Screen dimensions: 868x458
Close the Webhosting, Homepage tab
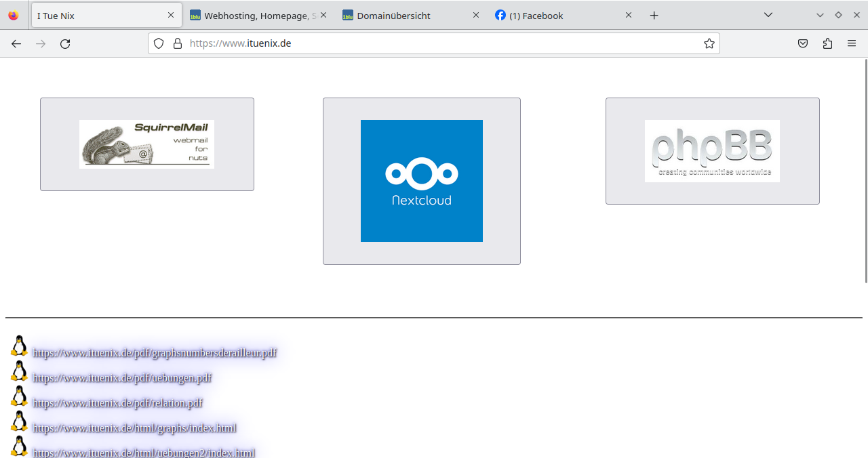pyautogui.click(x=323, y=15)
